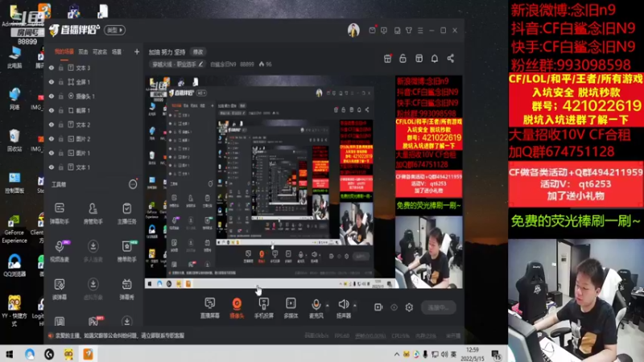Open the mode dropdown next to the app logo

[114, 31]
